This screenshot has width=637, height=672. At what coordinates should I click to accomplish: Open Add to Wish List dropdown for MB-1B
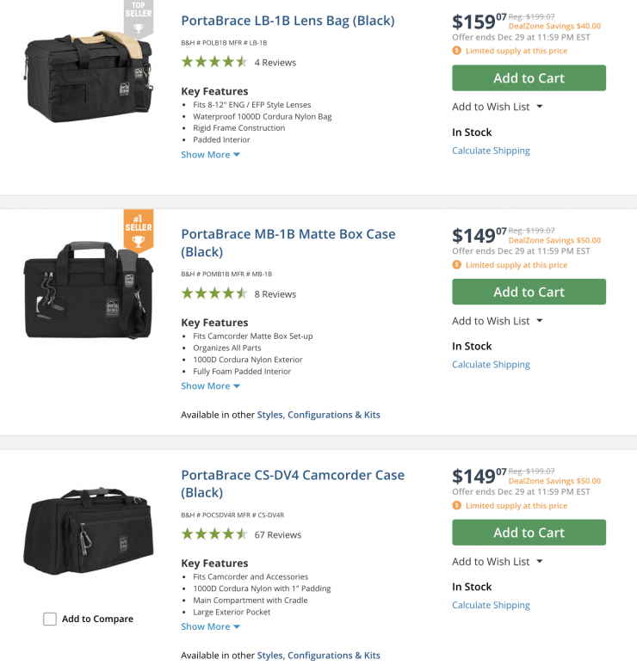coord(498,321)
